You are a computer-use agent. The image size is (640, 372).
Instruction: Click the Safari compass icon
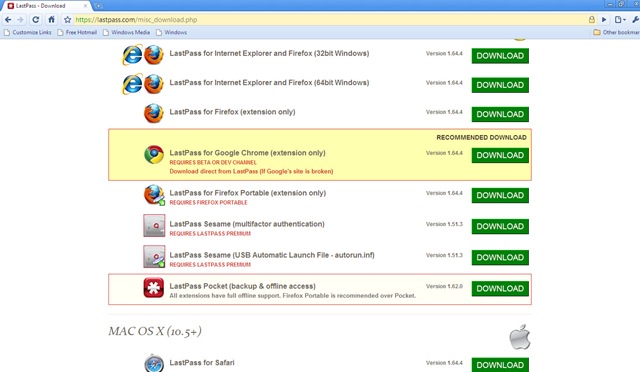(x=154, y=363)
